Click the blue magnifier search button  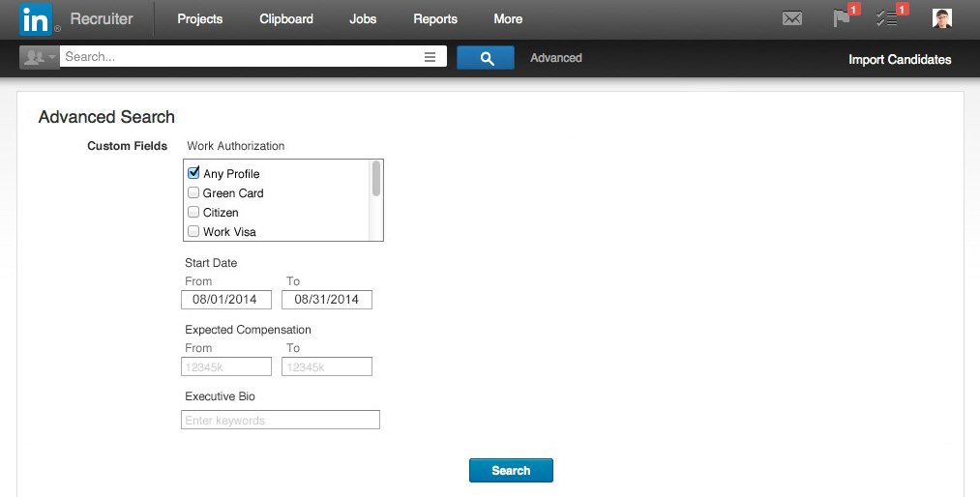(x=486, y=58)
